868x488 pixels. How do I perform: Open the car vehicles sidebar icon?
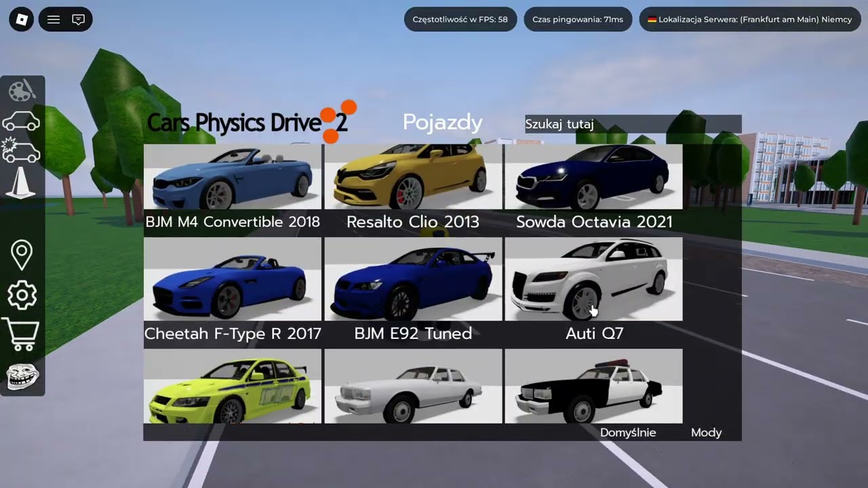tap(21, 121)
